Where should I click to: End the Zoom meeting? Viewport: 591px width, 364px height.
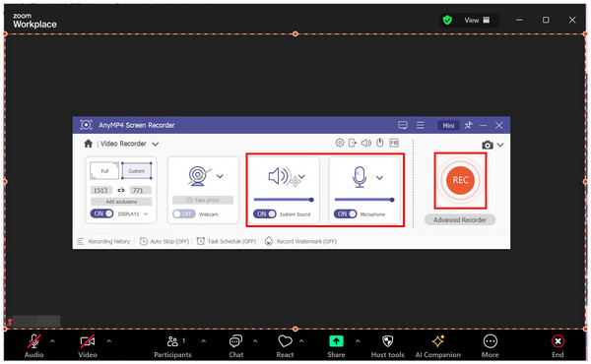558,346
